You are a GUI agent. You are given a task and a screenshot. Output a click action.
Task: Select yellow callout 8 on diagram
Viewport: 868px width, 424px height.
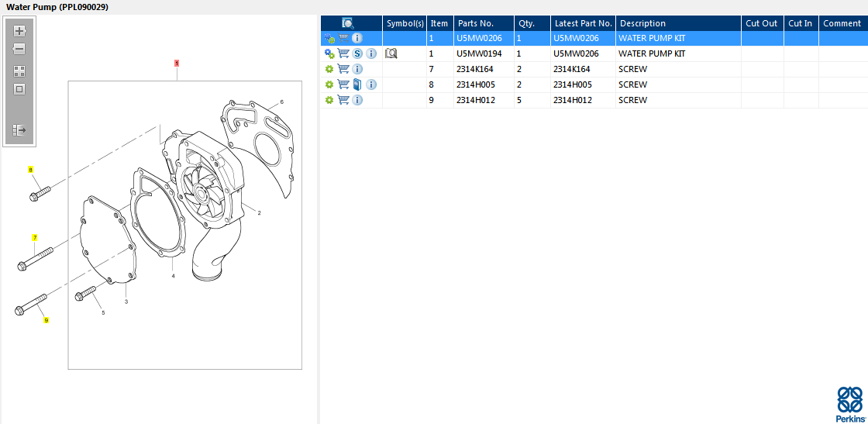31,170
